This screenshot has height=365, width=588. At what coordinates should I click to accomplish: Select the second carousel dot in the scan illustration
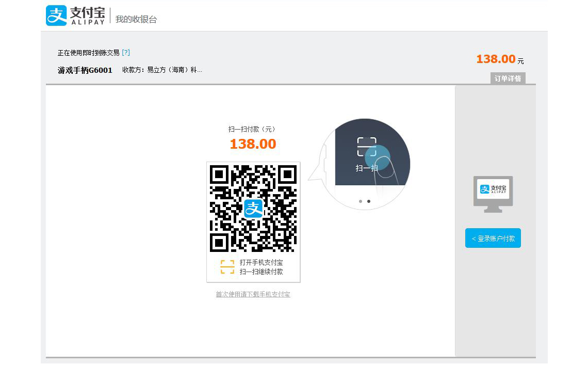369,201
